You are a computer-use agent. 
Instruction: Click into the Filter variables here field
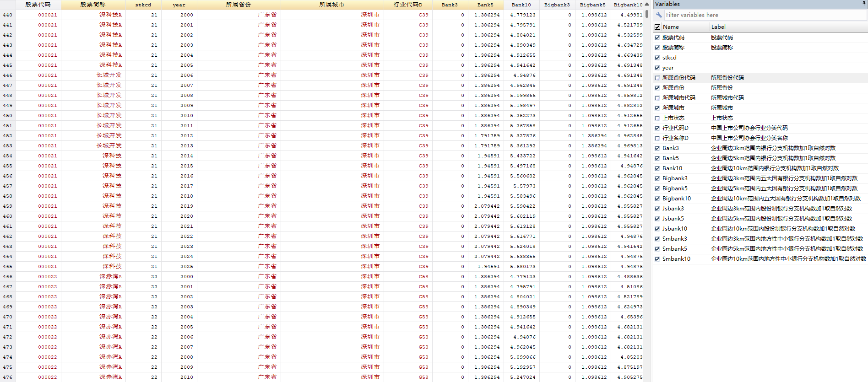tap(765, 15)
